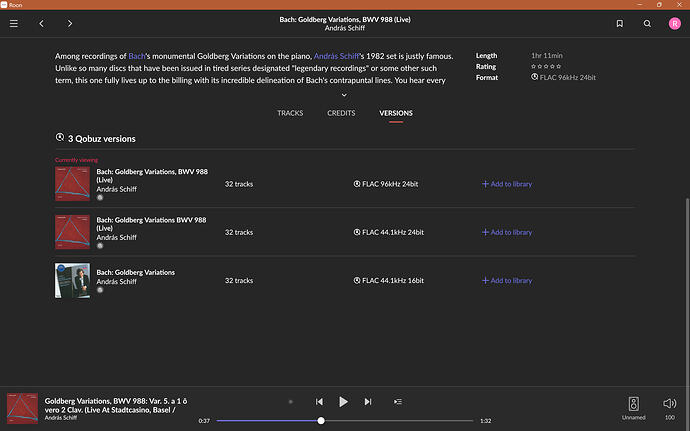Click the small dot left of previous-track button
Screen dimensions: 690x431
290,402
